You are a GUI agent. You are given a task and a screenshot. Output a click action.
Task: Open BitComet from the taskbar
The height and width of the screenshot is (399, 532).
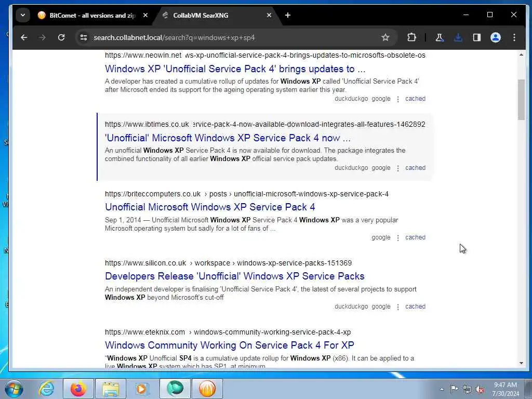pyautogui.click(x=207, y=389)
